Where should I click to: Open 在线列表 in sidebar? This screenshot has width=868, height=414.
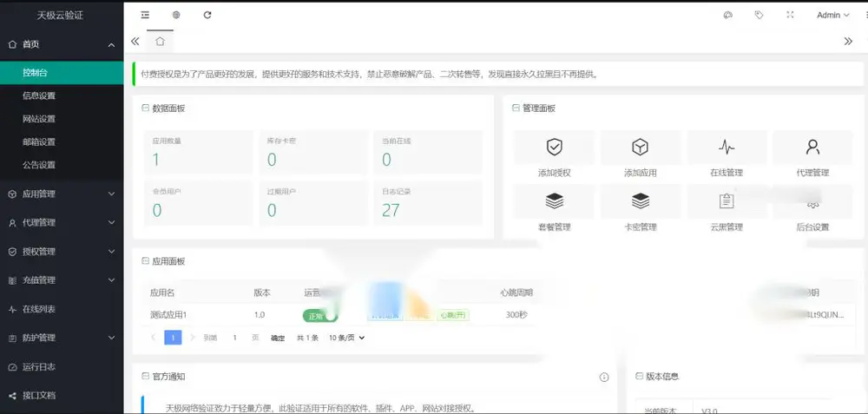(x=62, y=309)
